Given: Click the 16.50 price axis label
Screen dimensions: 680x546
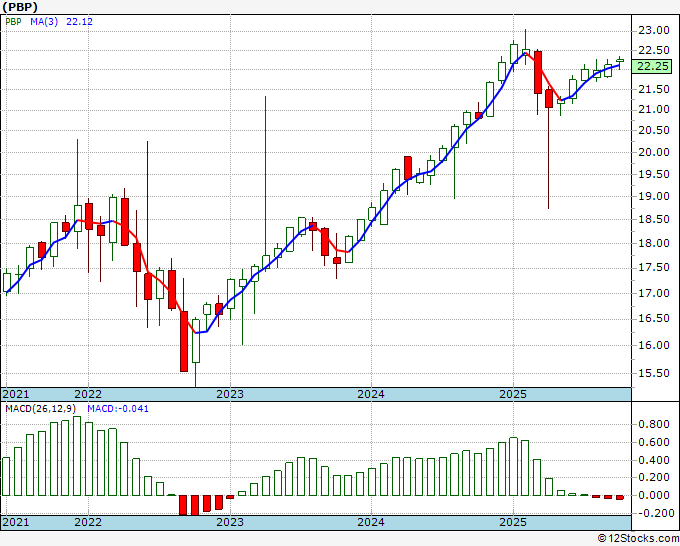Looking at the screenshot, I should click(x=654, y=319).
